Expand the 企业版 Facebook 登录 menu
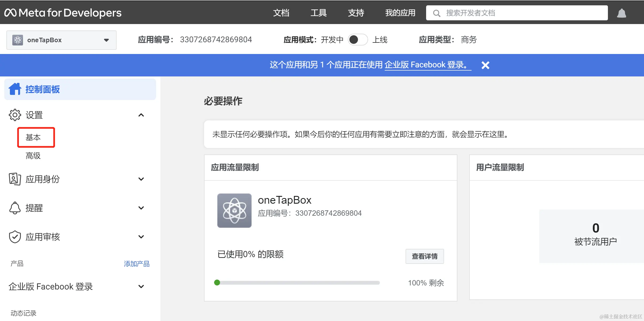 tap(141, 287)
